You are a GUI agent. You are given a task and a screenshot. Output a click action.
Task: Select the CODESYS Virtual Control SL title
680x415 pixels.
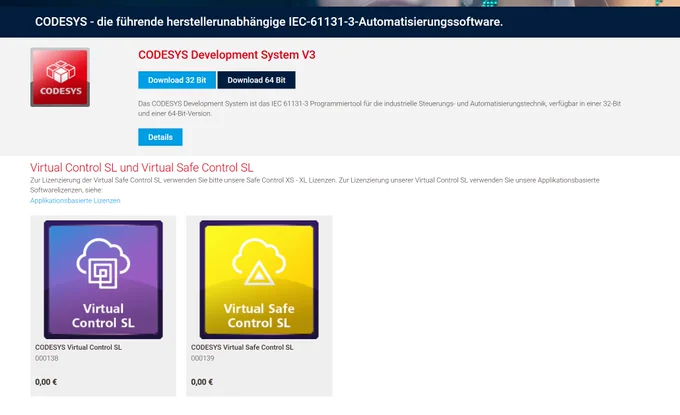click(78, 347)
